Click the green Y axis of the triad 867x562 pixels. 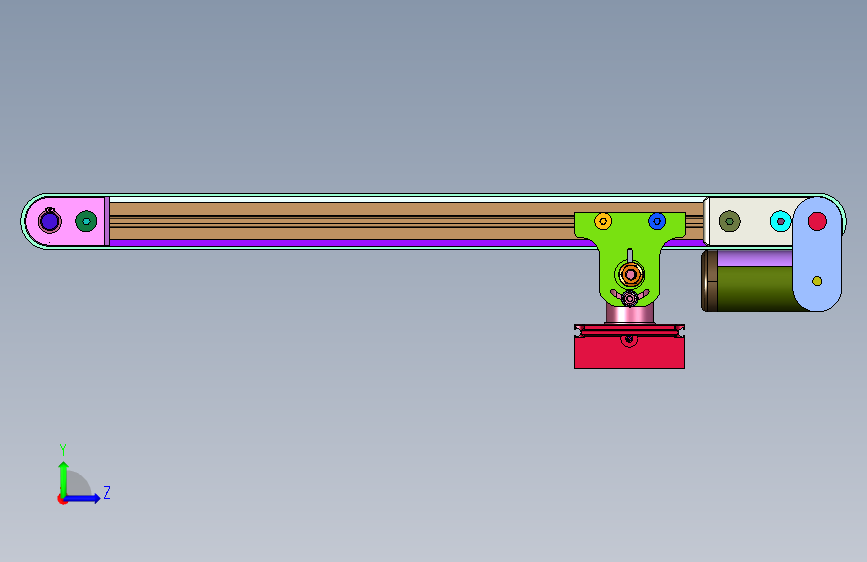tap(64, 478)
